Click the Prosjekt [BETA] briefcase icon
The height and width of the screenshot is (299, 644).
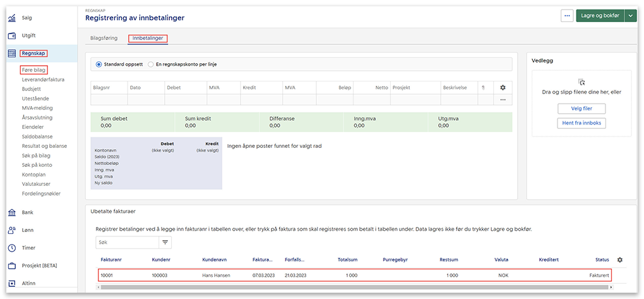tap(12, 265)
